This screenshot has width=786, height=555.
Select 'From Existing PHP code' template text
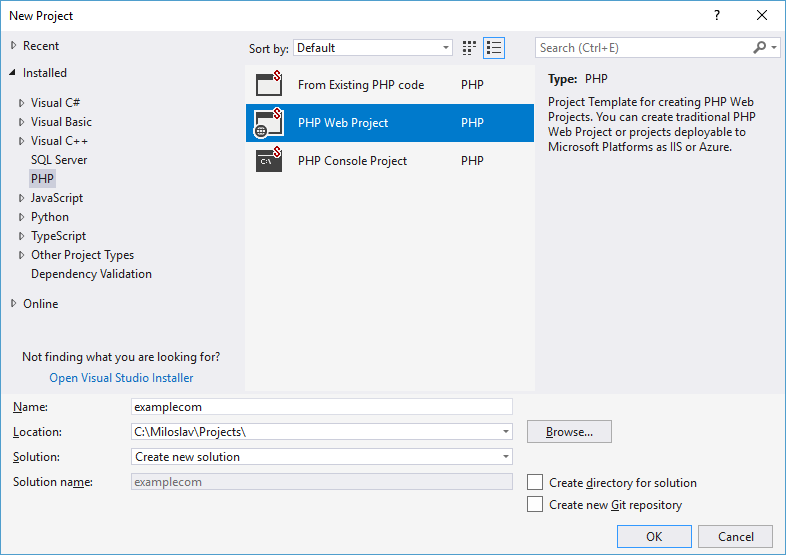point(361,85)
